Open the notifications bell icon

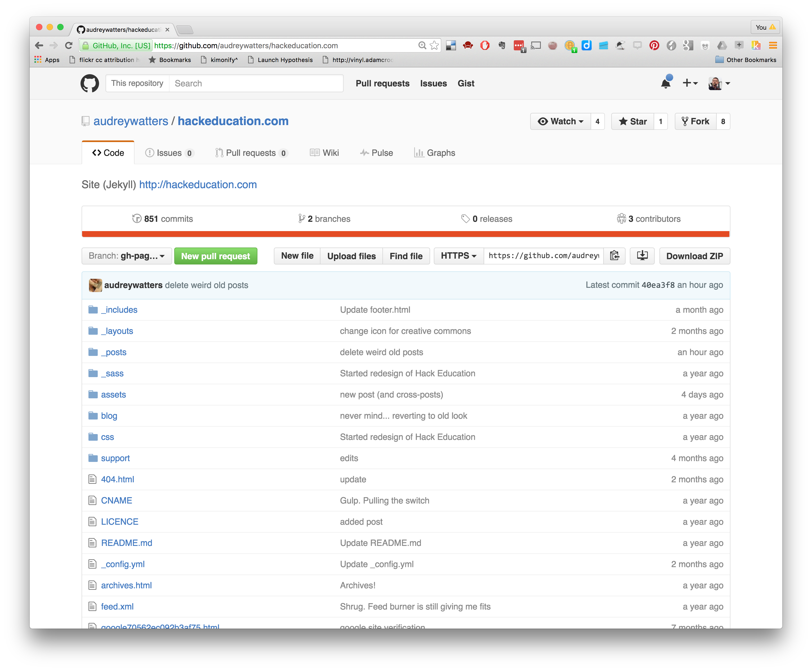(x=666, y=83)
